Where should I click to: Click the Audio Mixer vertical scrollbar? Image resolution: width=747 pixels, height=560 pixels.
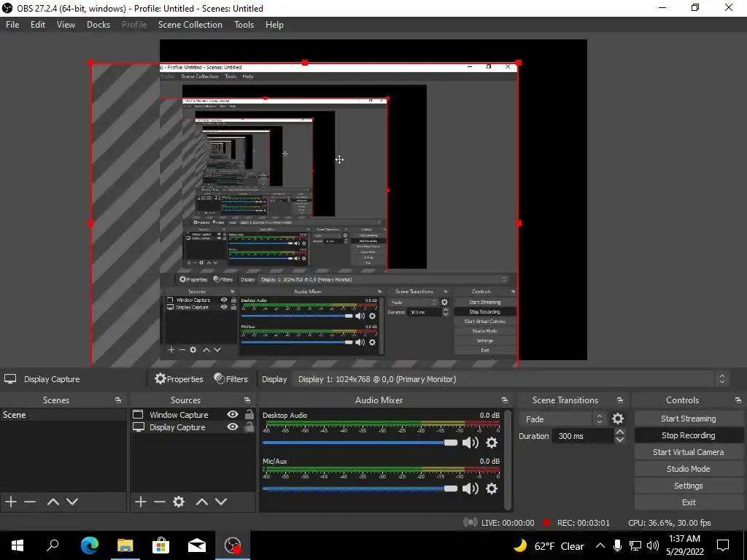(x=508, y=459)
